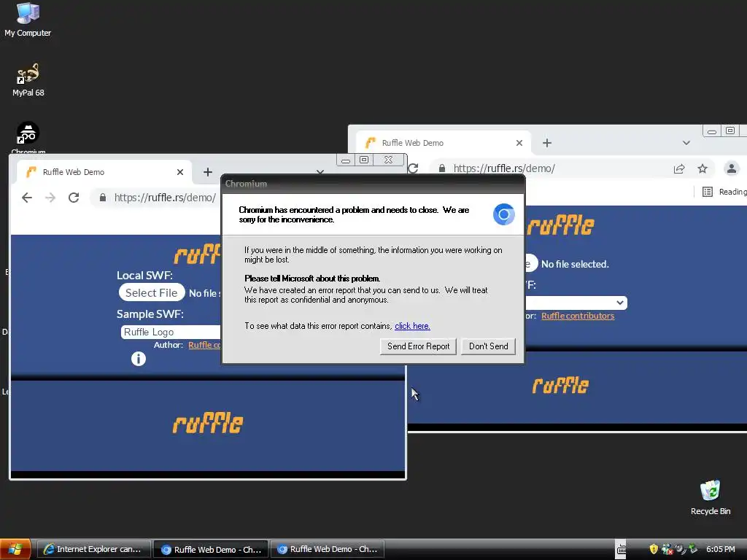Expand tab search chevron in front window
747x560 pixels.
click(x=320, y=171)
